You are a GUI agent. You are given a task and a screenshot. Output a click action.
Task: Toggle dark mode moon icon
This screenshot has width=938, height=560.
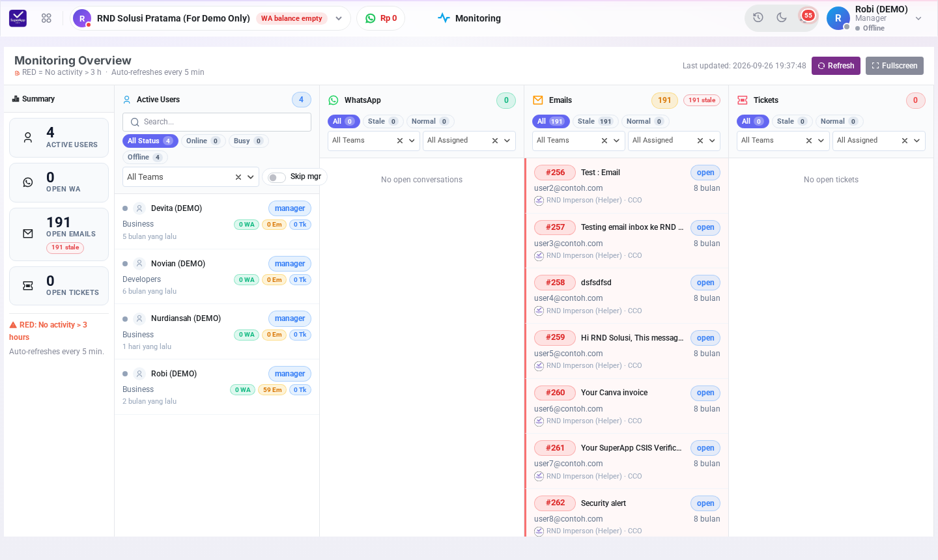[782, 18]
